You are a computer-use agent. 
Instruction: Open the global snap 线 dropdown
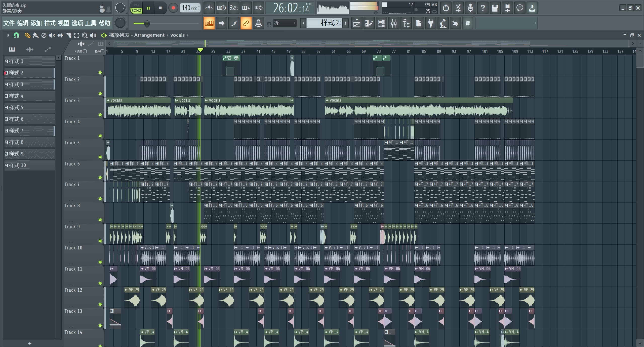coord(285,23)
